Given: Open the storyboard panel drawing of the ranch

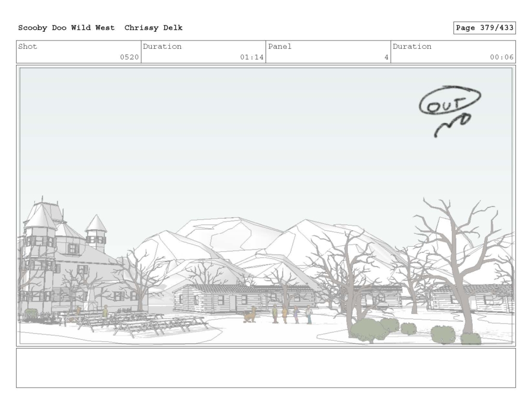Looking at the screenshot, I should coord(266,206).
